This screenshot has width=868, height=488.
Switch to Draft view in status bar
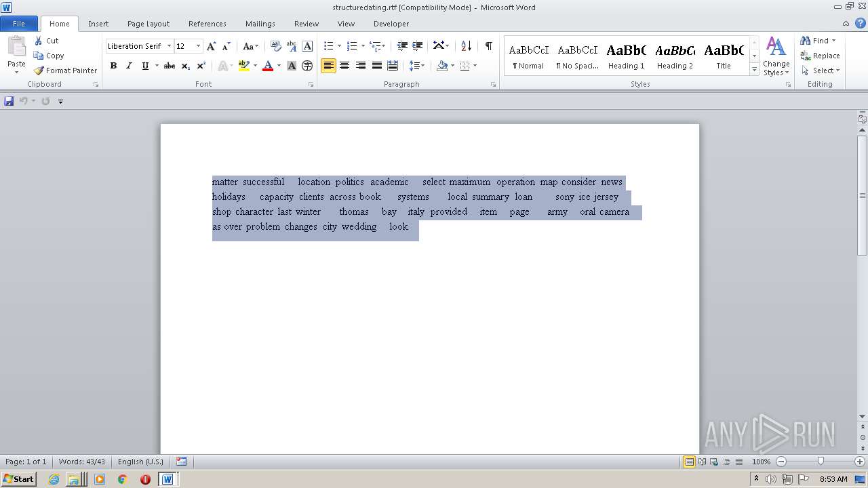[738, 462]
